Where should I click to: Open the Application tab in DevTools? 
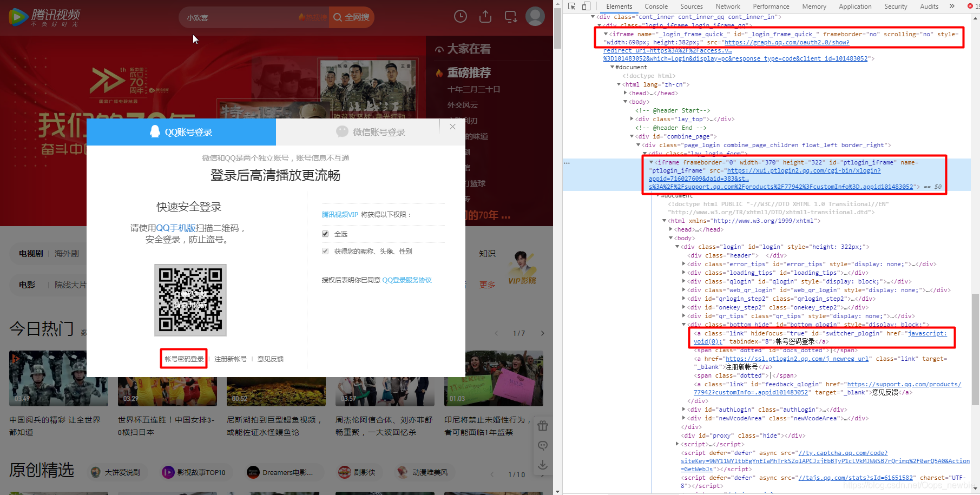(855, 6)
